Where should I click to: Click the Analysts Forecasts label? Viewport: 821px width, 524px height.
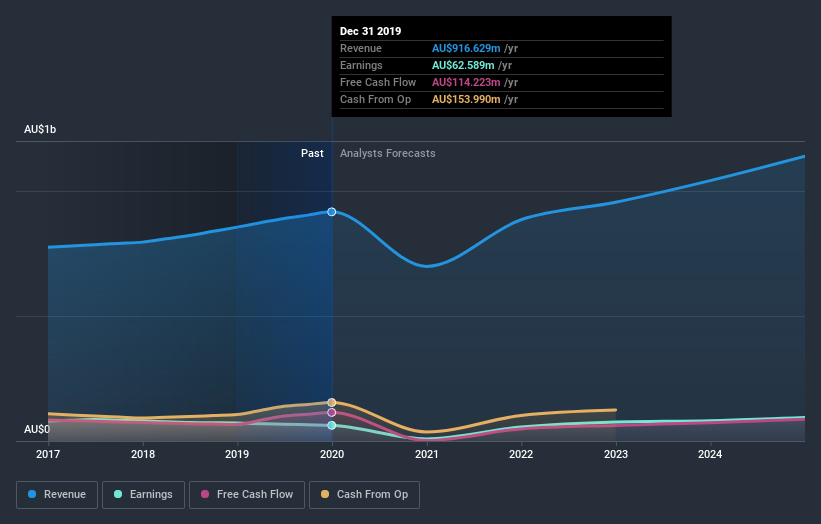[387, 153]
